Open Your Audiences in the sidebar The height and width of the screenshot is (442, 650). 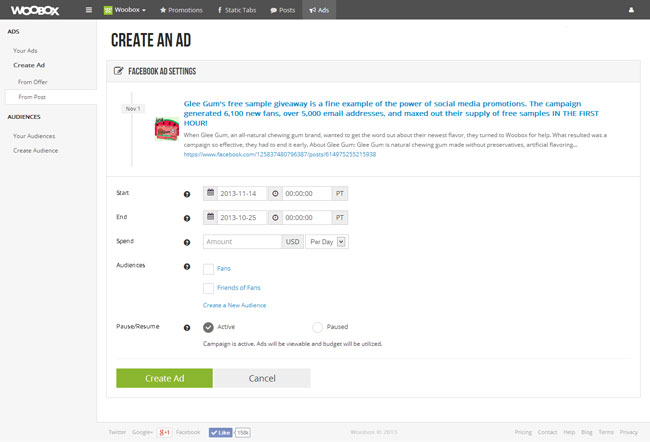[x=34, y=136]
